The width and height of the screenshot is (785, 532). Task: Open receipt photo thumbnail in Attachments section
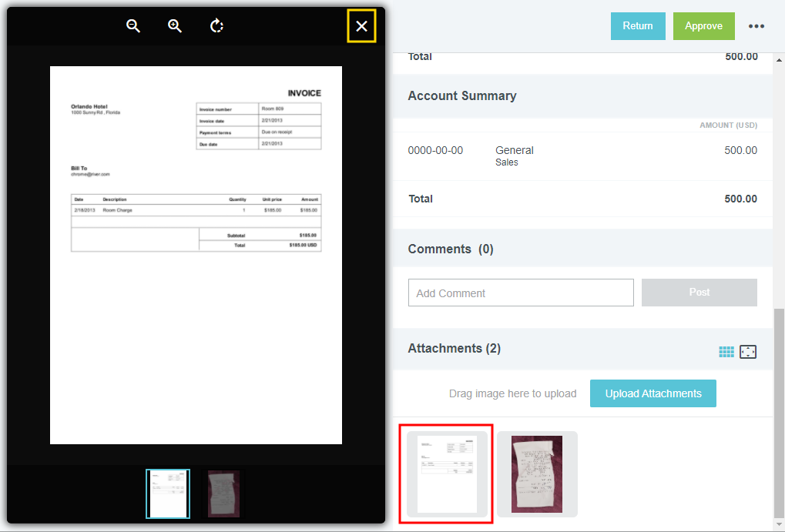tap(537, 473)
